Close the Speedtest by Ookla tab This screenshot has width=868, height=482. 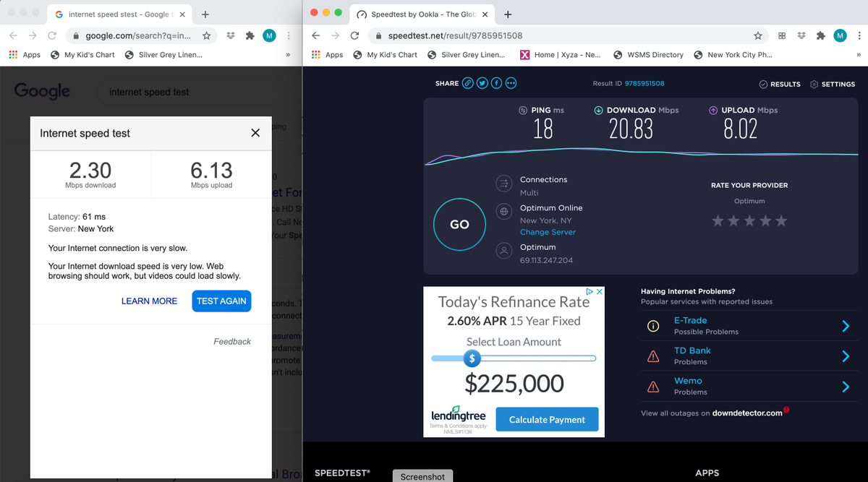click(485, 14)
